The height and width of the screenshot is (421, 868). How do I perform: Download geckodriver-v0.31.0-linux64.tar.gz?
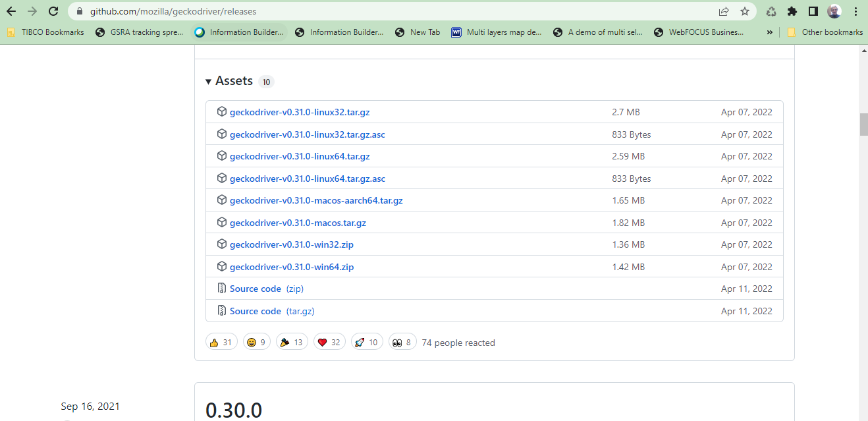coord(300,156)
